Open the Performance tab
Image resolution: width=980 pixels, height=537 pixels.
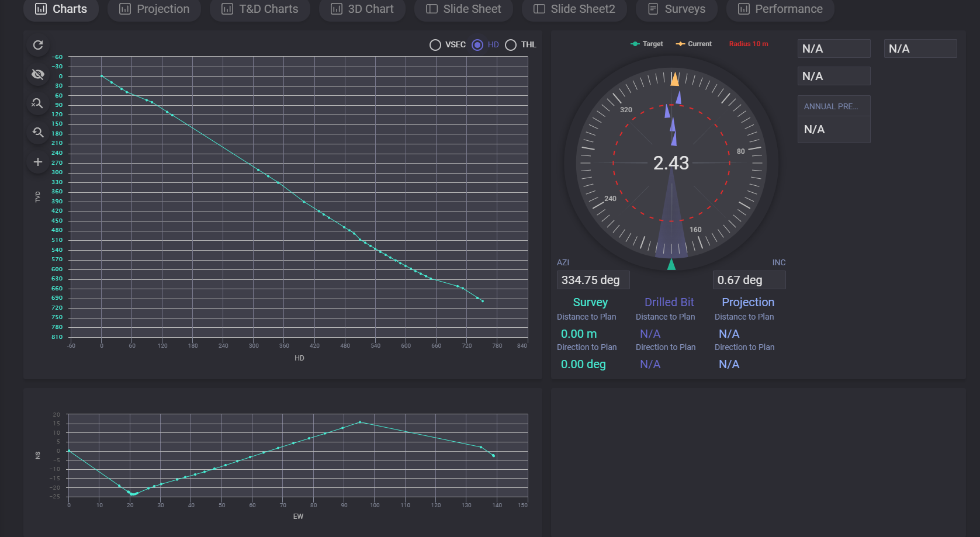[780, 9]
